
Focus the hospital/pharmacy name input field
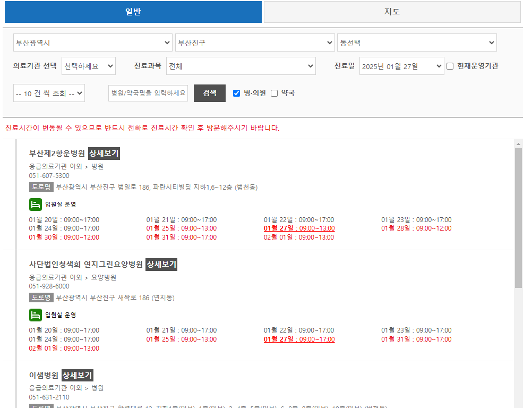148,93
